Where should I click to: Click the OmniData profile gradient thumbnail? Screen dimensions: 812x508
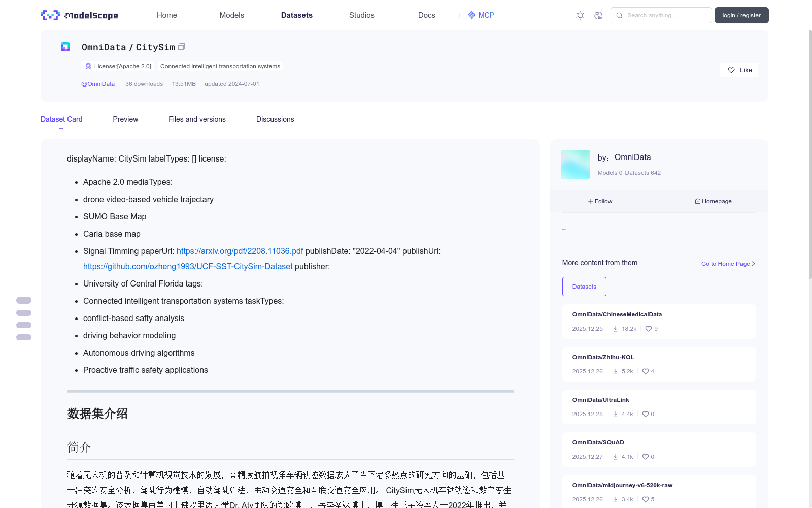pos(576,165)
